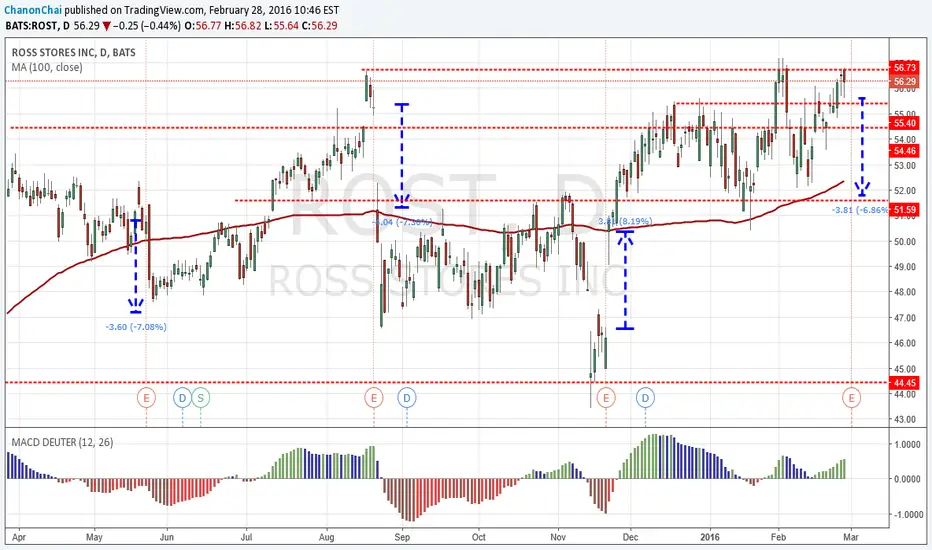Click the Jun label on the time axis
The height and width of the screenshot is (550, 932).
(x=167, y=537)
